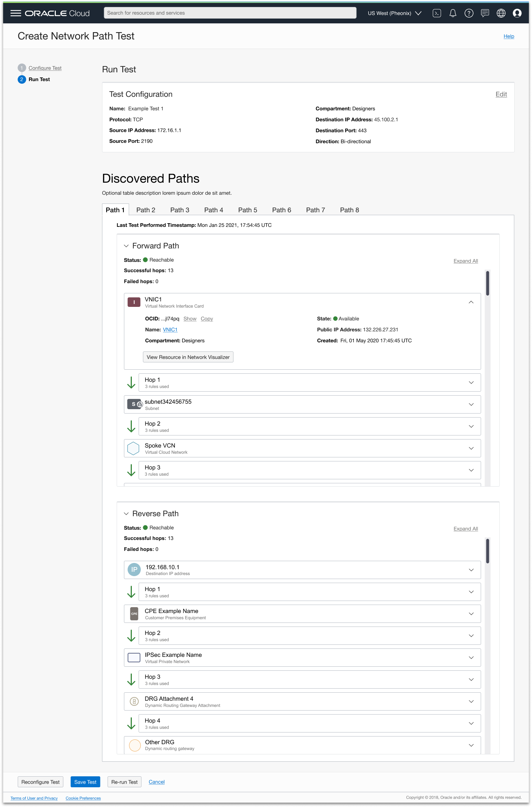Show the full VNIC1 OCID
Viewport: 532px width, 807px height.
coord(190,319)
